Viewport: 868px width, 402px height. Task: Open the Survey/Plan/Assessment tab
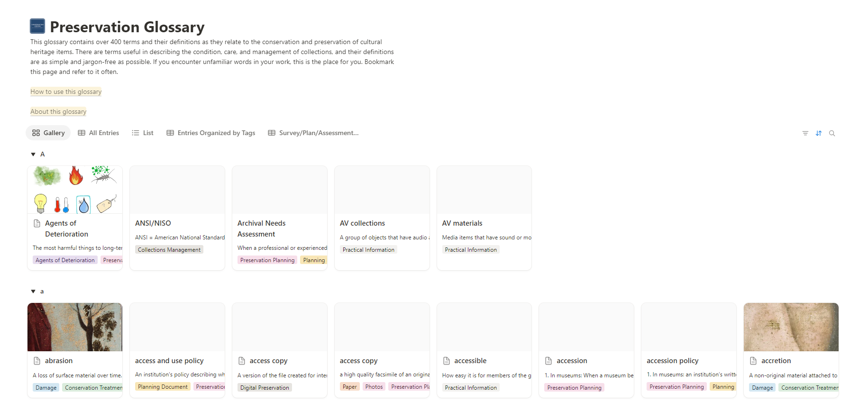313,133
